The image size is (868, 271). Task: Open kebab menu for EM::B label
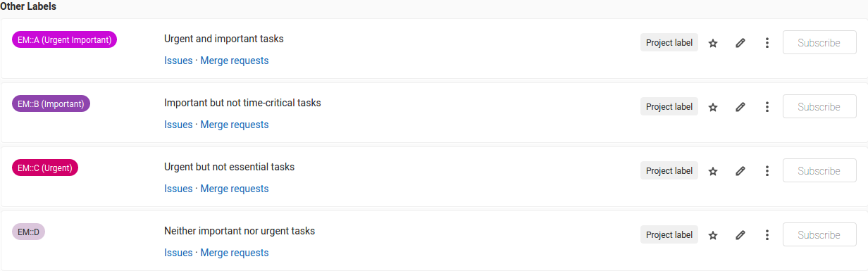pyautogui.click(x=767, y=107)
